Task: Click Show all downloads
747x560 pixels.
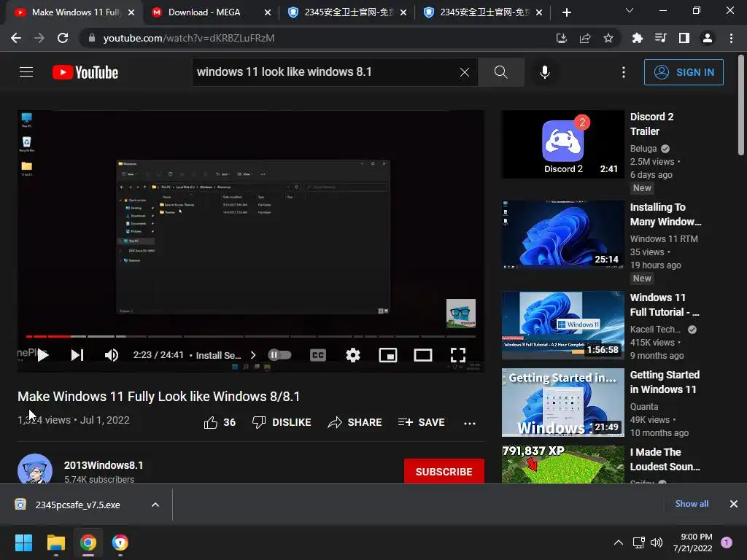Action: coord(692,504)
